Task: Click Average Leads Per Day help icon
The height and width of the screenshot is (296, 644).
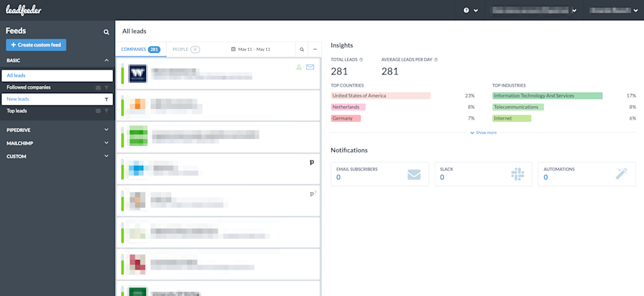Action: pos(436,59)
